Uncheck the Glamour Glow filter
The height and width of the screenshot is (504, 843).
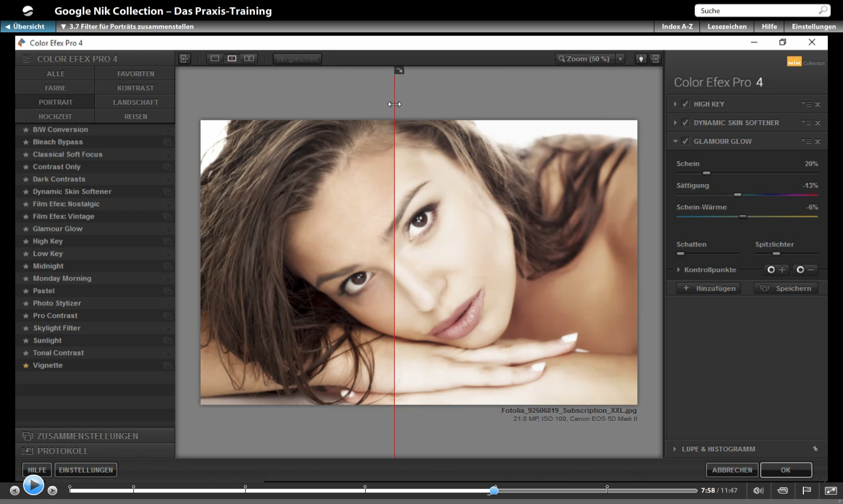point(685,141)
